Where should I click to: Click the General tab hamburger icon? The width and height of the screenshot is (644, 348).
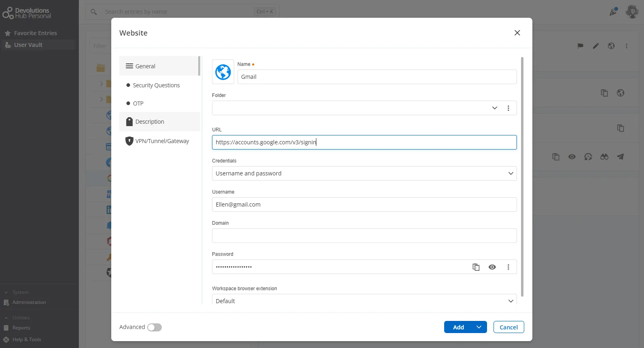129,66
